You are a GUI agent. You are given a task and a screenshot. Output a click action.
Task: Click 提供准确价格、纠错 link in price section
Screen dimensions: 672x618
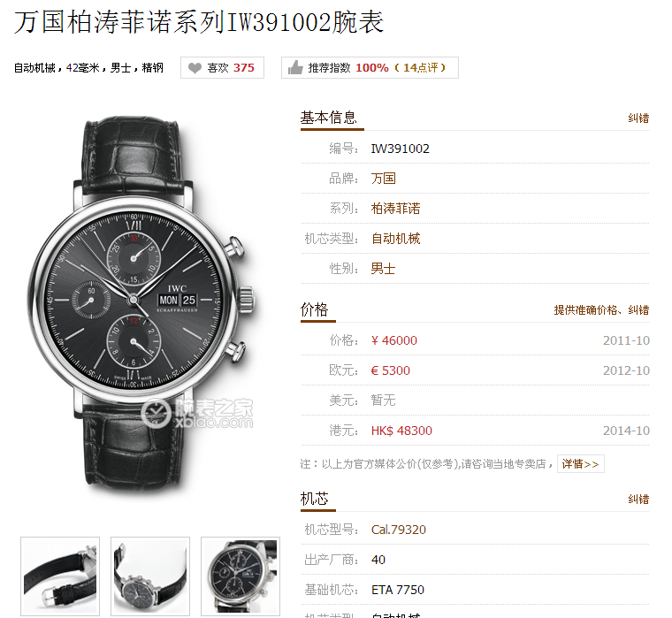click(x=601, y=309)
